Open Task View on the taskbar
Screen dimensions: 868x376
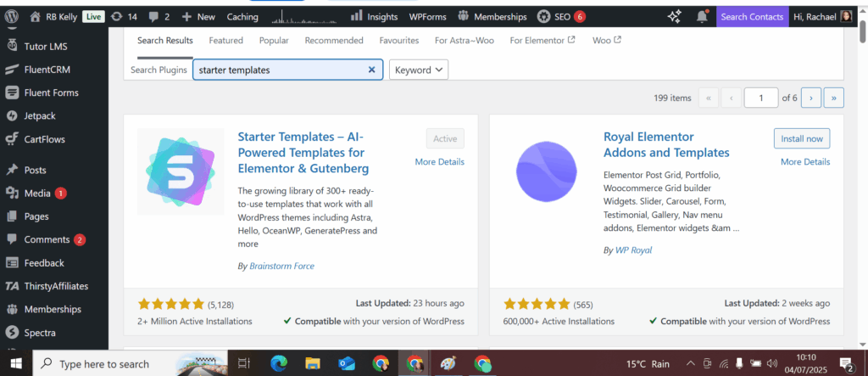tap(243, 364)
